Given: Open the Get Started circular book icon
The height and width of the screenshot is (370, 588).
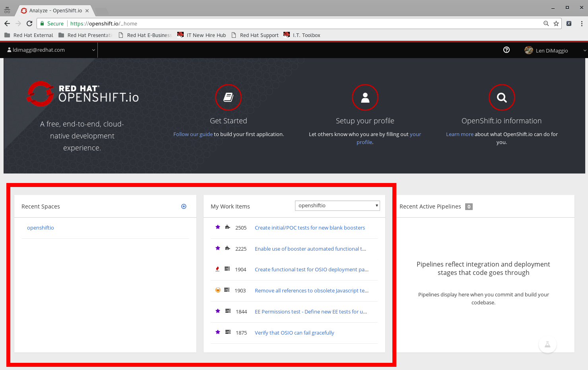Looking at the screenshot, I should pyautogui.click(x=228, y=97).
